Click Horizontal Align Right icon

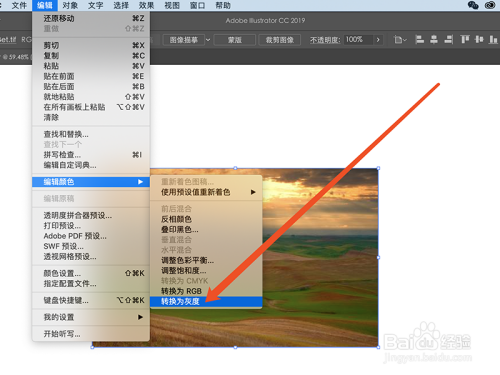click(448, 40)
